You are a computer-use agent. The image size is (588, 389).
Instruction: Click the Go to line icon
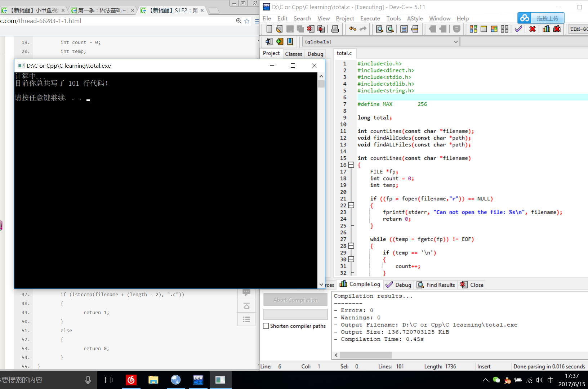[x=415, y=29]
